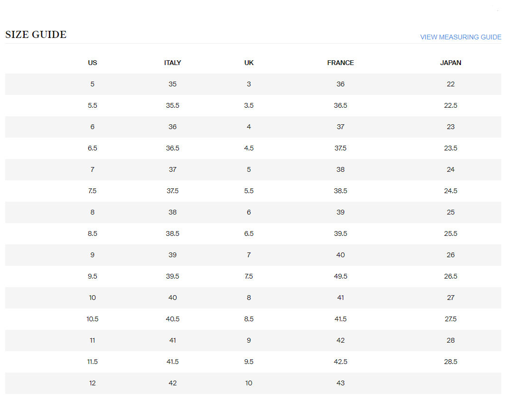
Task: Select France size 43 cell
Action: click(340, 383)
